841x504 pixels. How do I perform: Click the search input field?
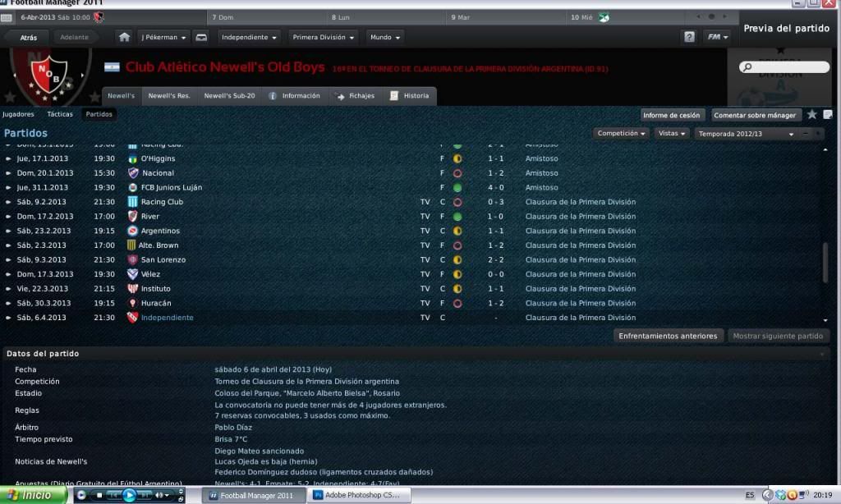784,67
